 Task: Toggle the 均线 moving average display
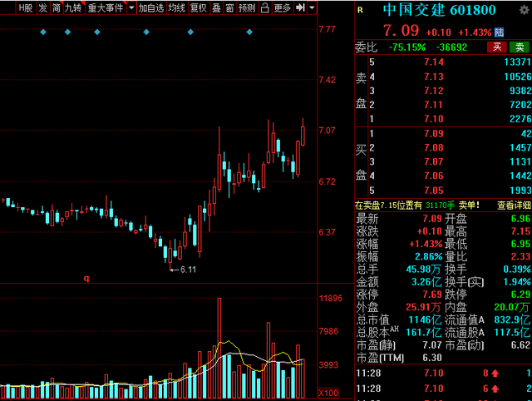[x=176, y=8]
